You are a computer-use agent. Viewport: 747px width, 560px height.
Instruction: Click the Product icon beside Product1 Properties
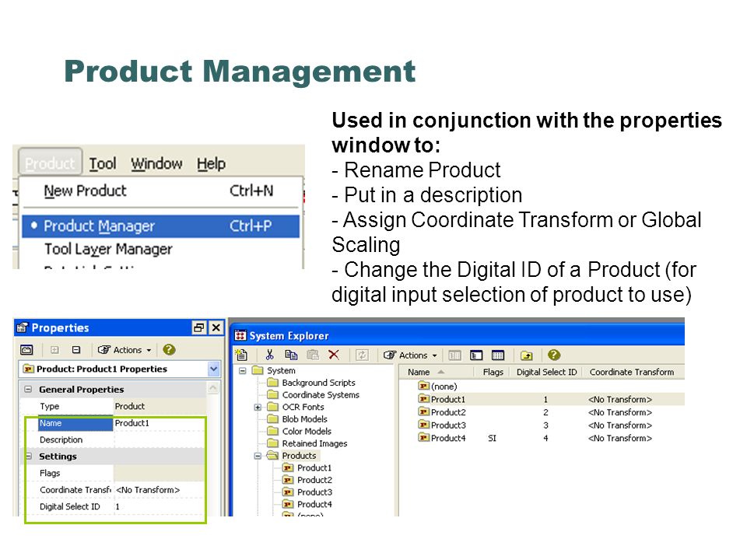29,369
